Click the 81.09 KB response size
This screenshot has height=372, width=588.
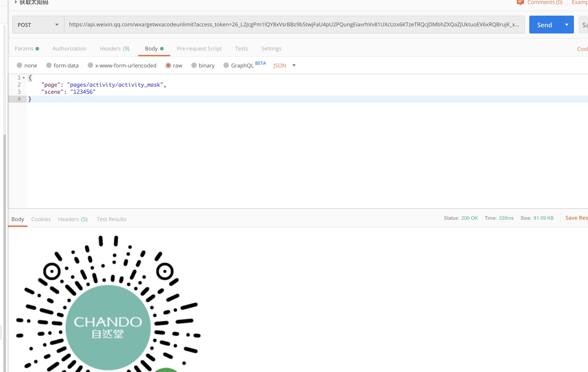click(543, 218)
